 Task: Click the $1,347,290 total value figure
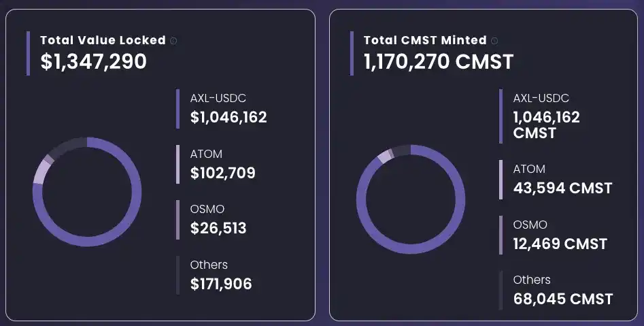93,62
